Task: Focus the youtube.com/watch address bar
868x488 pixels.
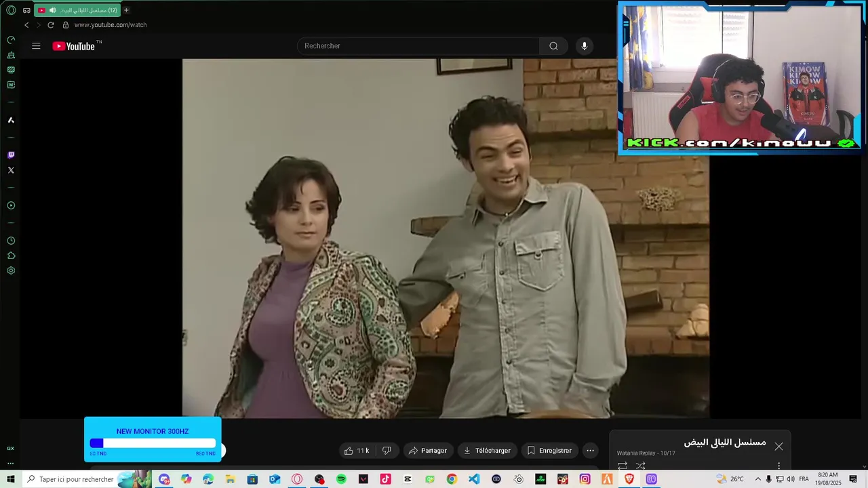Action: [111, 25]
